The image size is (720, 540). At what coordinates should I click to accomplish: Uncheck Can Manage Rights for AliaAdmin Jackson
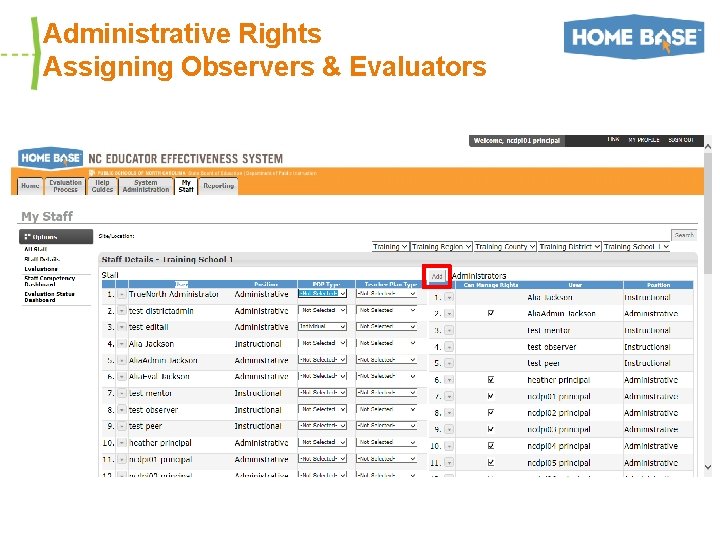490,313
